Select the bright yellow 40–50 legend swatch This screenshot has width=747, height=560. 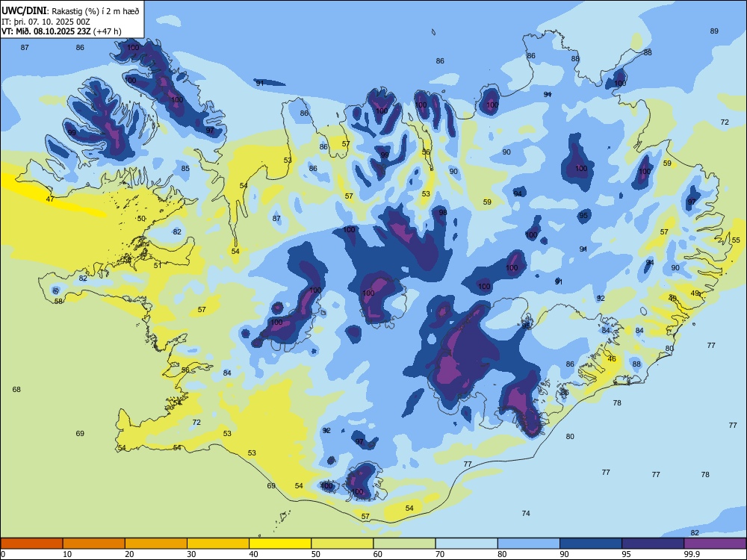[x=280, y=544]
